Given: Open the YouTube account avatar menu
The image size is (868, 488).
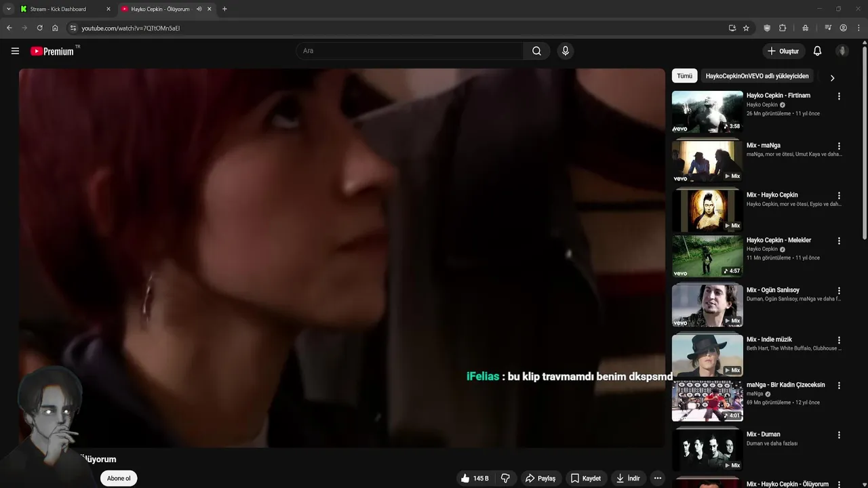Looking at the screenshot, I should pyautogui.click(x=842, y=51).
